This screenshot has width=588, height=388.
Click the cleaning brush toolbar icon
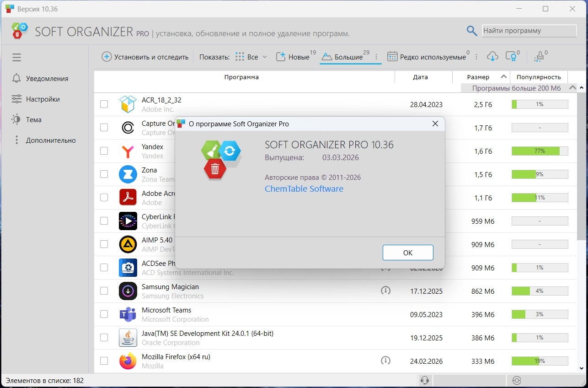pos(539,57)
